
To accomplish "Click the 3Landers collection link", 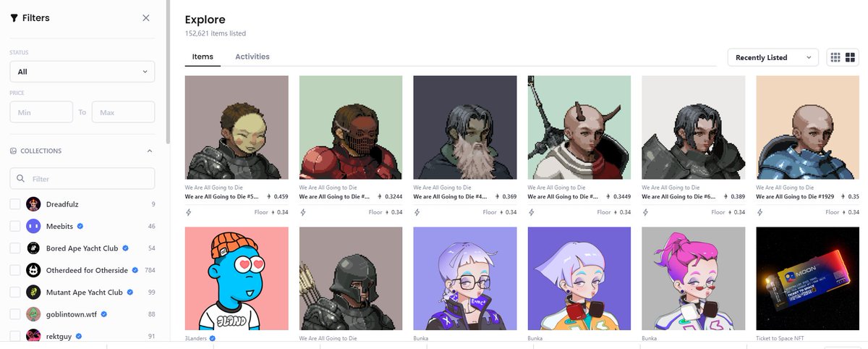I will pyautogui.click(x=196, y=338).
